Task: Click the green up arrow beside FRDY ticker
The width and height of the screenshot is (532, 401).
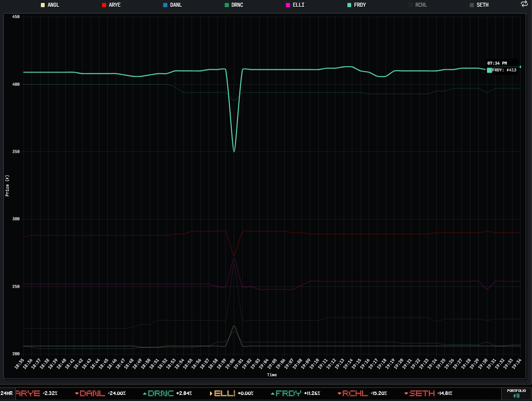Action: (x=273, y=393)
